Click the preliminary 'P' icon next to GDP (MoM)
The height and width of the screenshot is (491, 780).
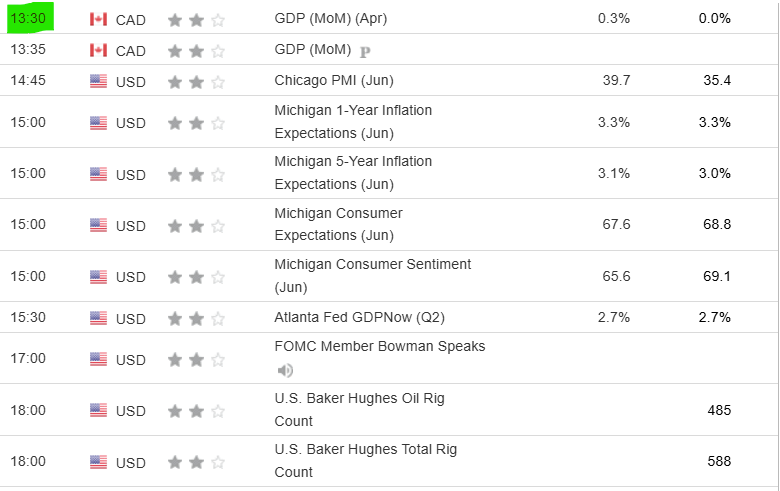point(365,51)
